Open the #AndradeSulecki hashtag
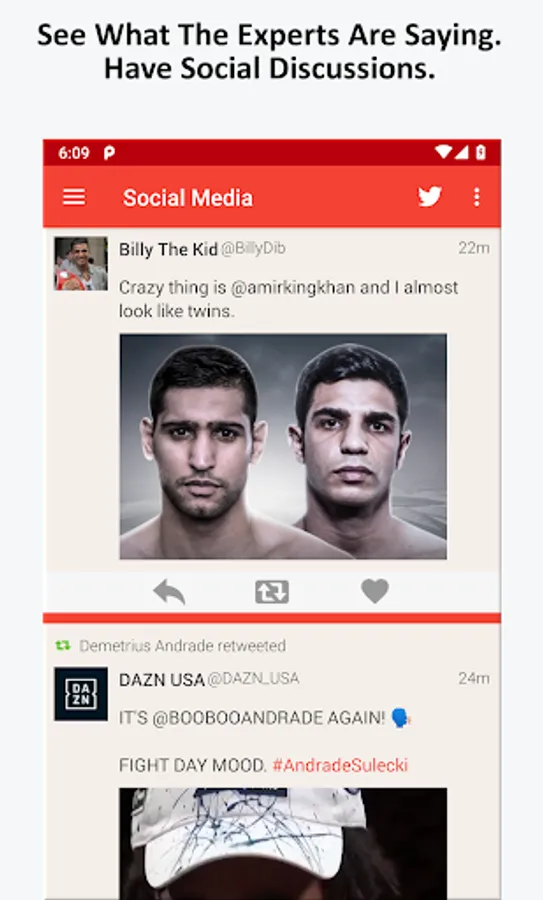 tap(340, 765)
